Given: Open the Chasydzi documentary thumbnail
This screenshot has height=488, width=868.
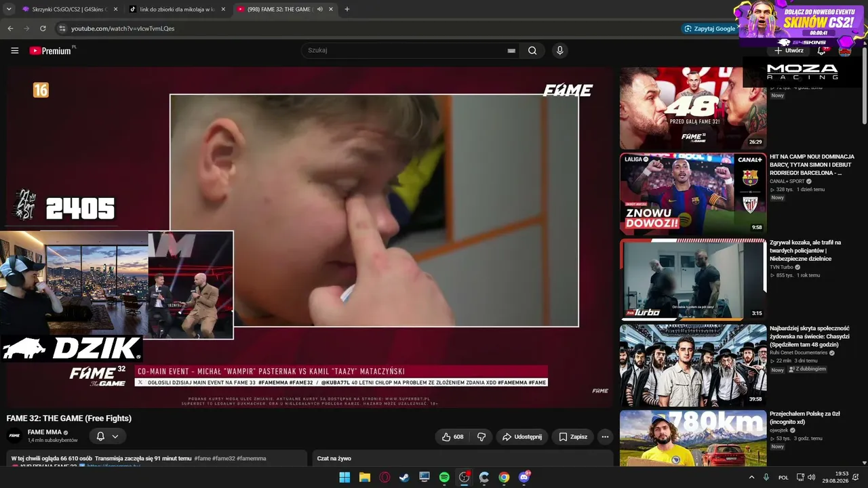Looking at the screenshot, I should (693, 365).
